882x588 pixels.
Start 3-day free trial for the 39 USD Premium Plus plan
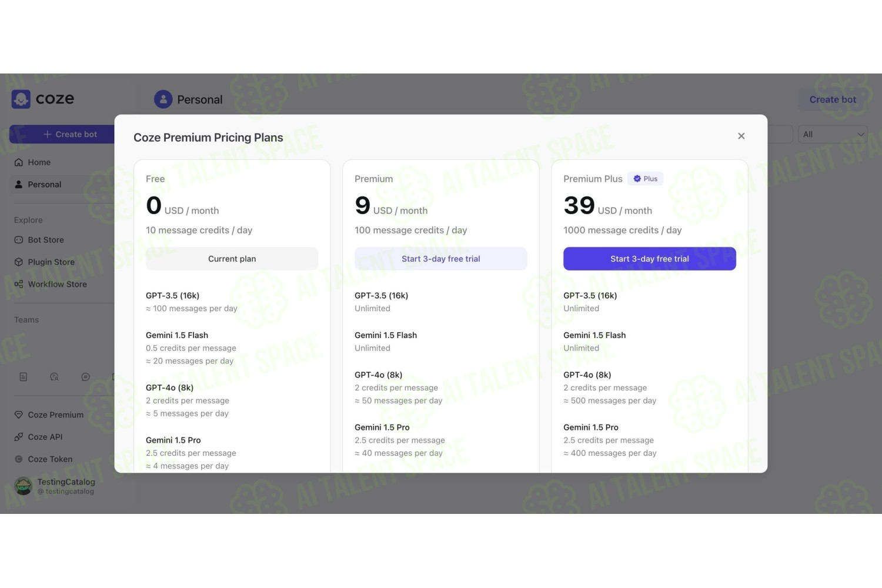(x=650, y=259)
